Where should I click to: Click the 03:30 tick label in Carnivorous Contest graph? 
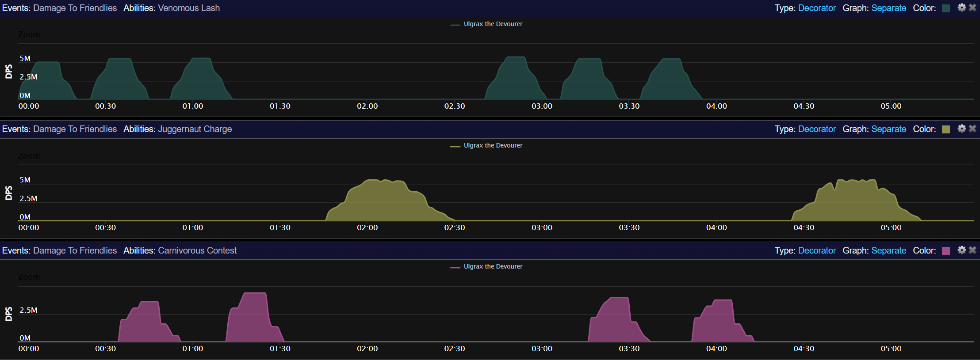[x=629, y=349]
